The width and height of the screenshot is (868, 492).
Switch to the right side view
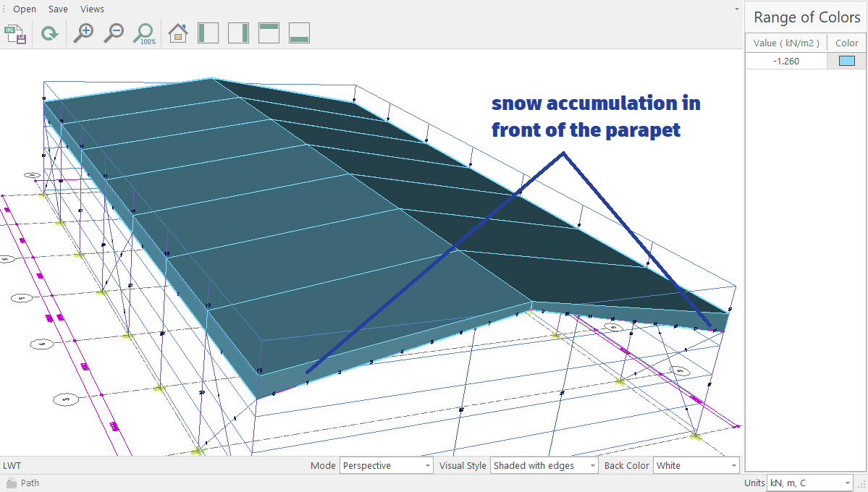point(239,33)
